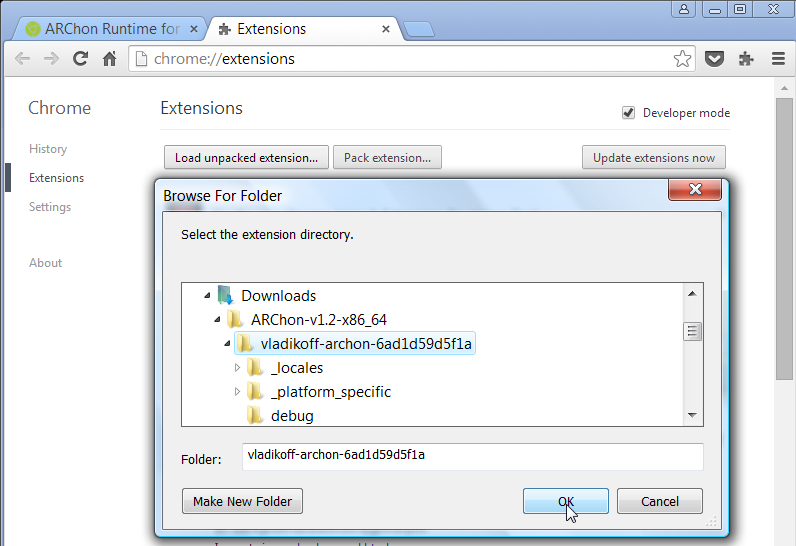This screenshot has height=546, width=796.
Task: Click the page scrollbar up arrow
Action: [x=784, y=88]
